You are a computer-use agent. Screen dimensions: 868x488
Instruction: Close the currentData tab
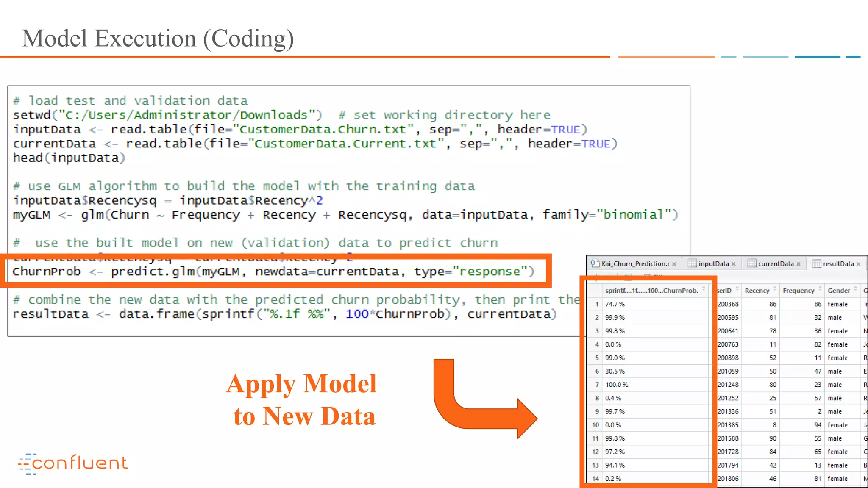point(798,264)
